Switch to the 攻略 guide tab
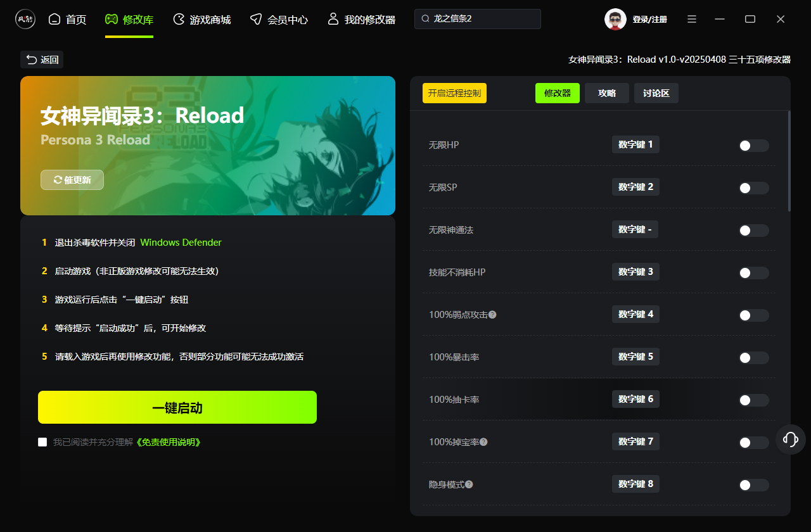This screenshot has height=532, width=811. (x=607, y=93)
